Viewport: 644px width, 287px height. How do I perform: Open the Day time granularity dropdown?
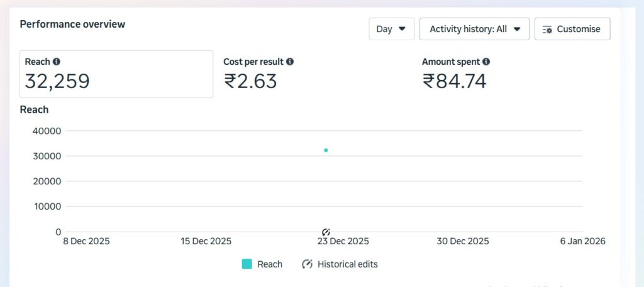[391, 29]
